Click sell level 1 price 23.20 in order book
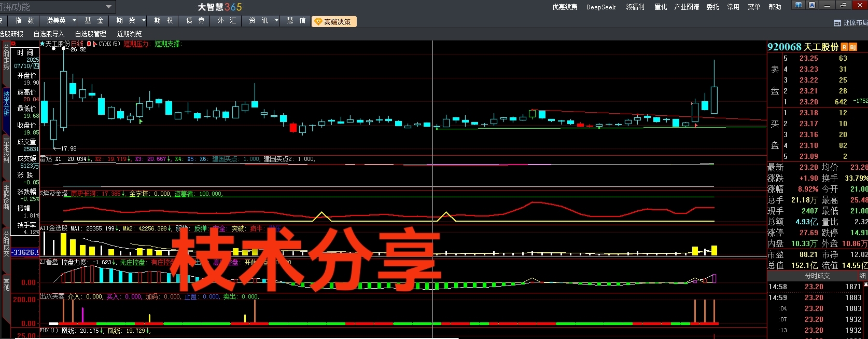Screen dimensions: 868x339 (808, 102)
